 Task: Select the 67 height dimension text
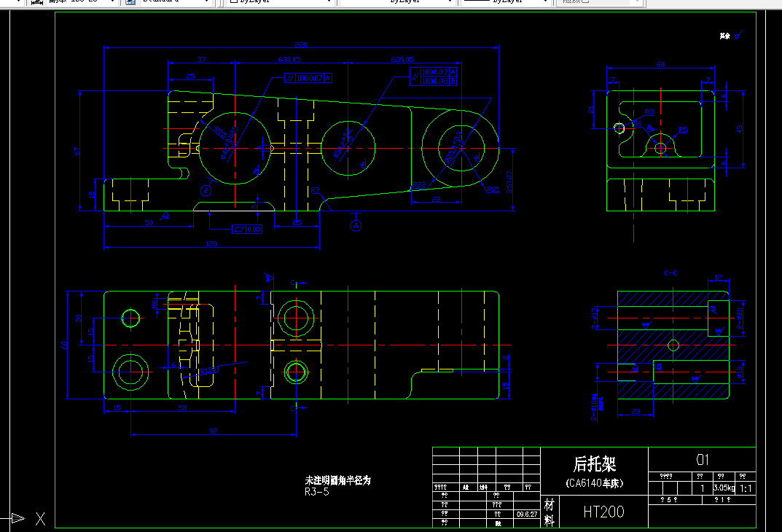click(77, 151)
